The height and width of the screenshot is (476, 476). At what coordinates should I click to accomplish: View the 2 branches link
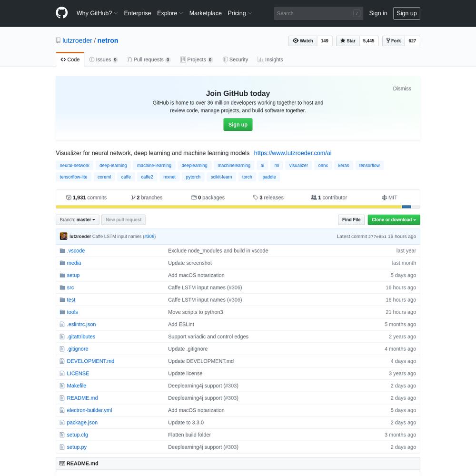pyautogui.click(x=147, y=198)
